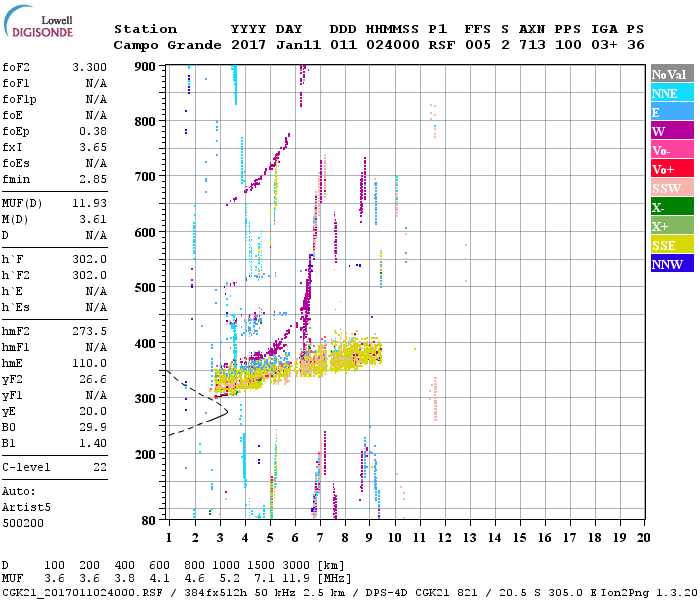
Task: Click the 400 km axis label
Action: [145, 344]
